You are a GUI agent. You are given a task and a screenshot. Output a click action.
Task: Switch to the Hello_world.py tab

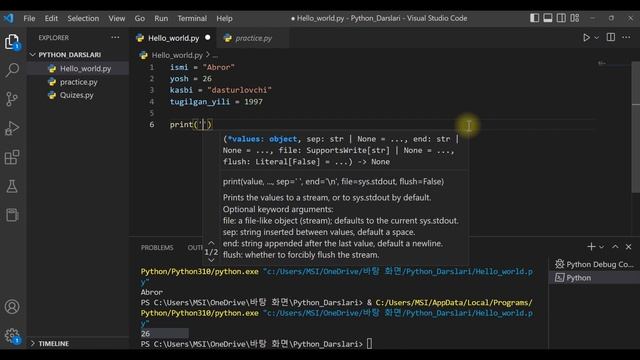[x=173, y=38]
